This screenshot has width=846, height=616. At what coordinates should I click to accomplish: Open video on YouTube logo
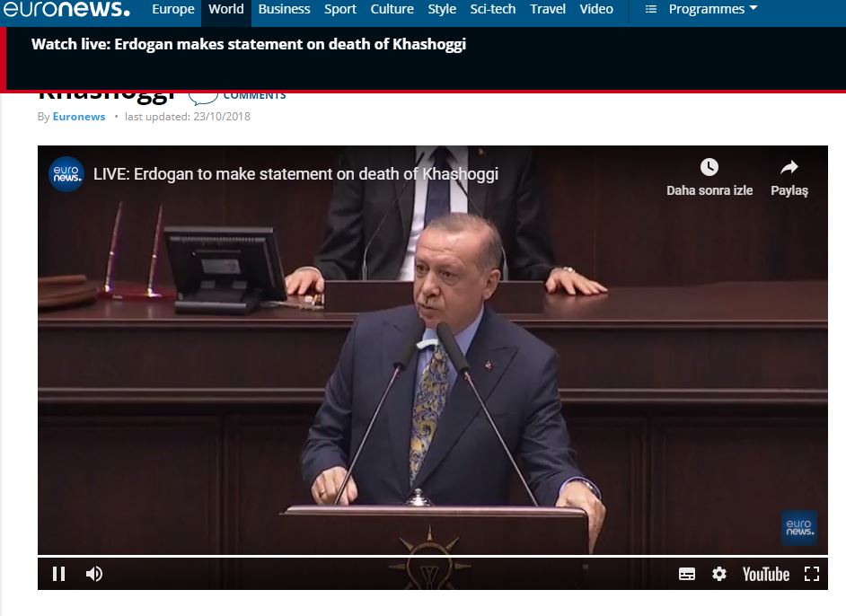tap(765, 574)
